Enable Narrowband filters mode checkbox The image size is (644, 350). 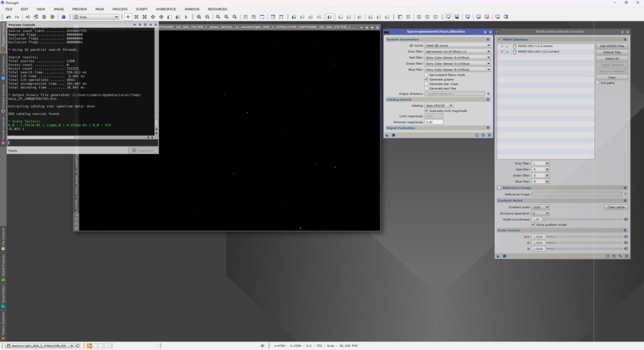426,75
